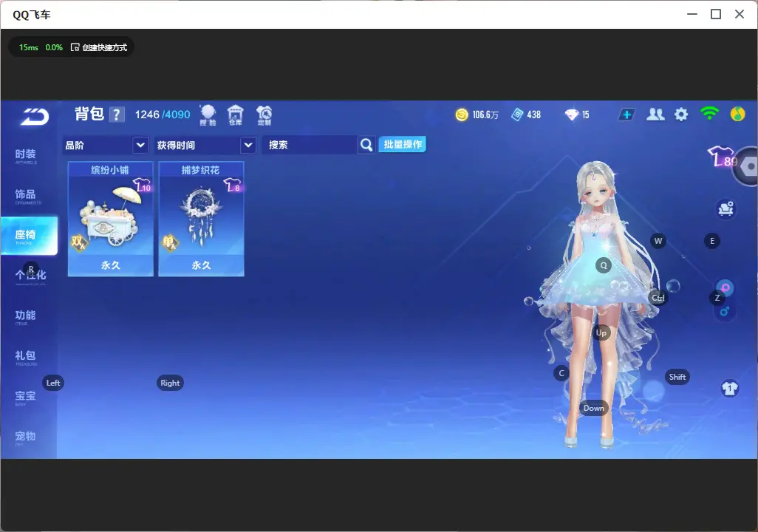Open the 宠物 tab

(26, 437)
